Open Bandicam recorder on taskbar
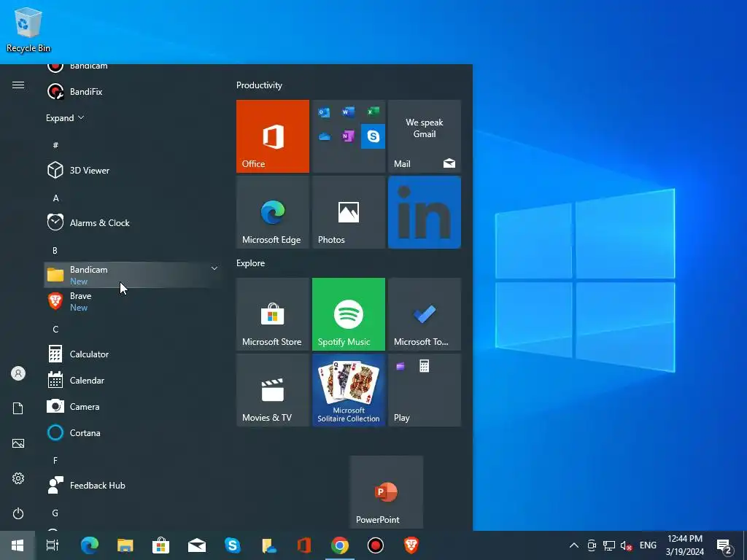This screenshot has width=747, height=560. coord(376,545)
